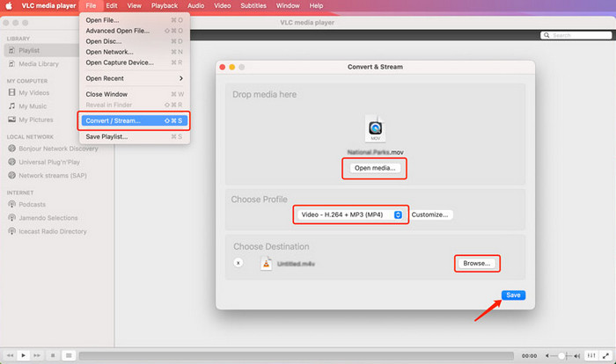Click the blue Save button
616x364 pixels.
tap(513, 295)
